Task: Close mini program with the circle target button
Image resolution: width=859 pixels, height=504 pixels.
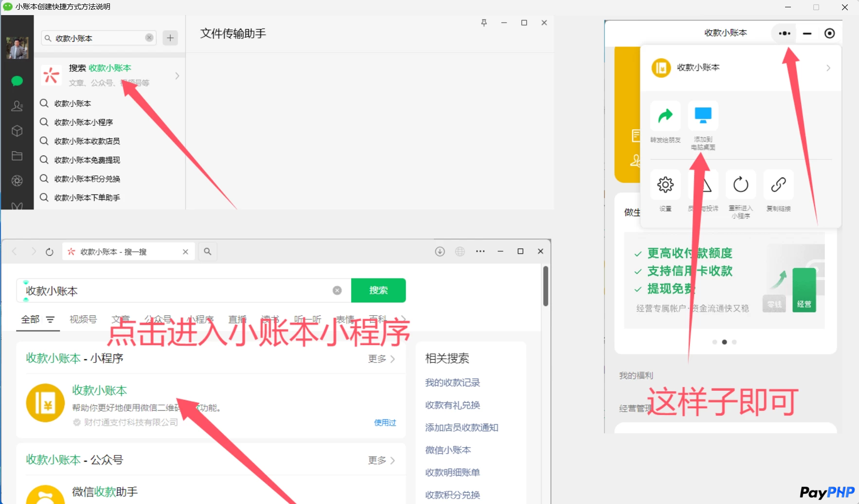Action: 830,33
